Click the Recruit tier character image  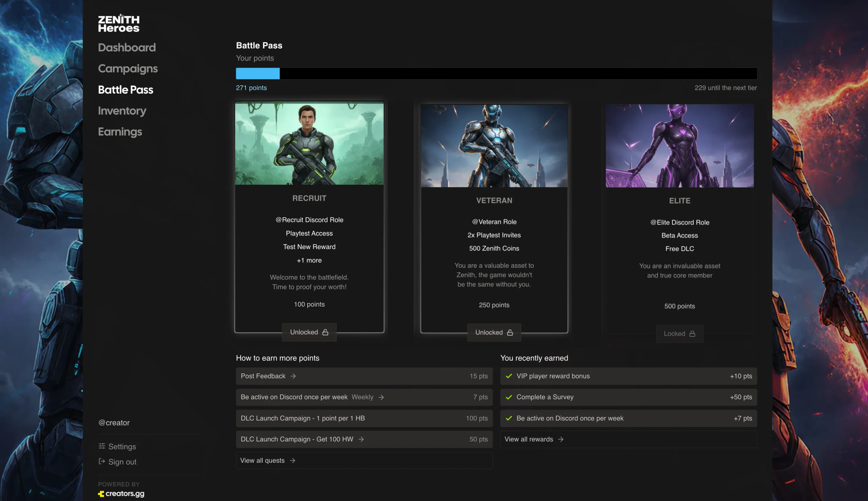[x=309, y=144]
